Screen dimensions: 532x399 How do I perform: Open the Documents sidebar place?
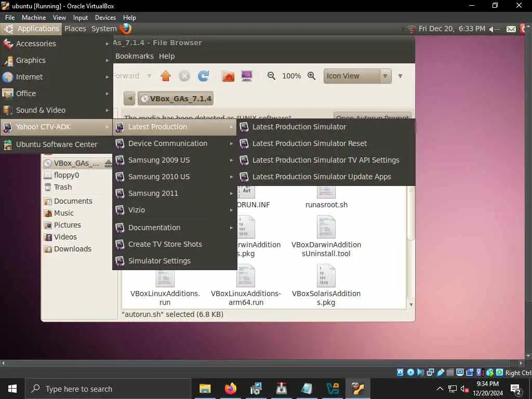[73, 201]
